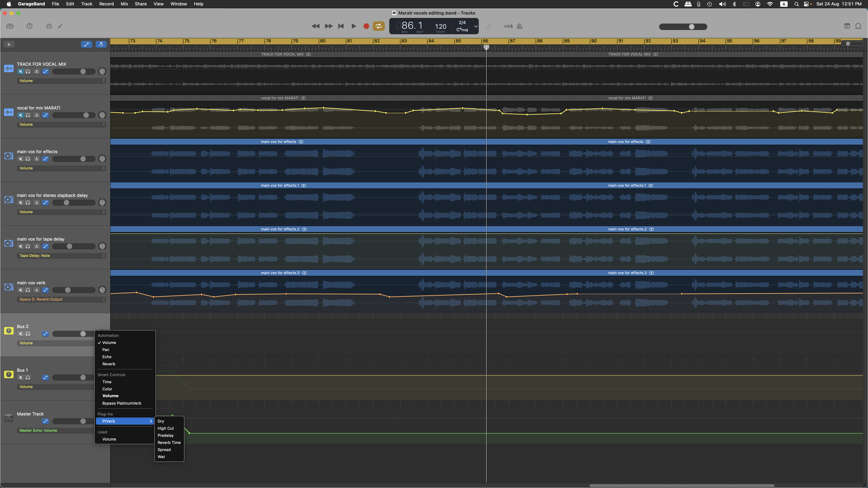Click the Record button
This screenshot has height=488, width=868.
tap(366, 26)
